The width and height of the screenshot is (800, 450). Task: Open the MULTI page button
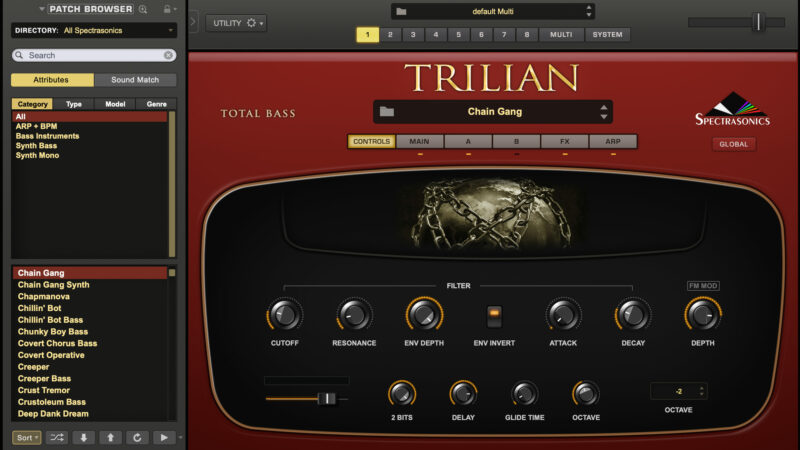tap(561, 35)
